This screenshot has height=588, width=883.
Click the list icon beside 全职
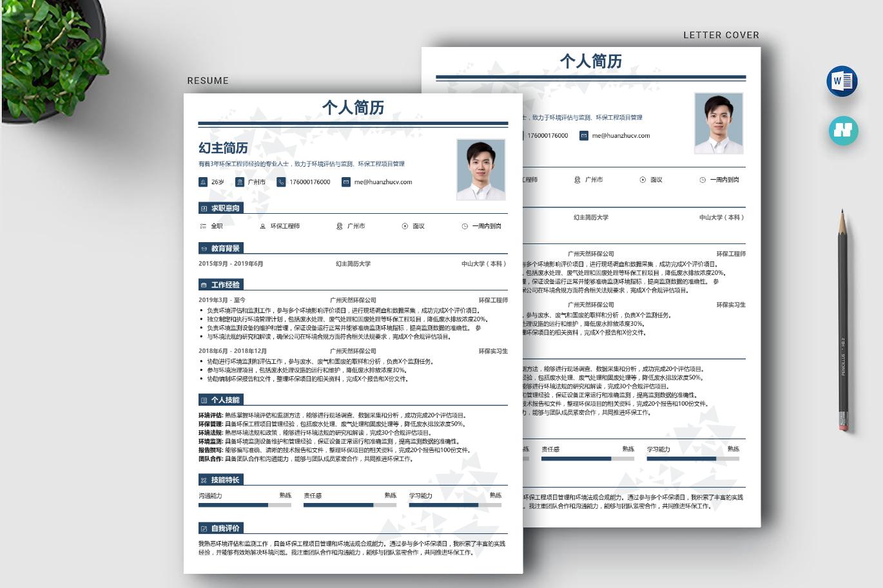point(204,226)
